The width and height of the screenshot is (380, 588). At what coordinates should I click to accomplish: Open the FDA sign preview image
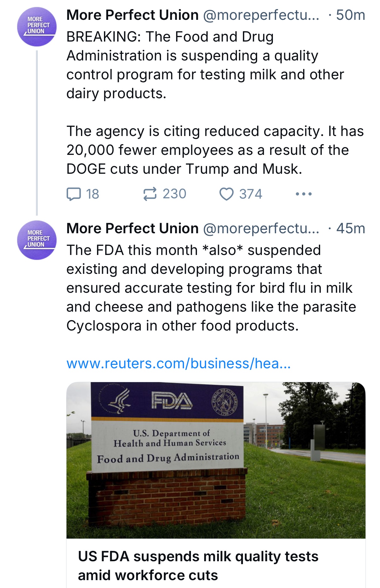tap(216, 460)
